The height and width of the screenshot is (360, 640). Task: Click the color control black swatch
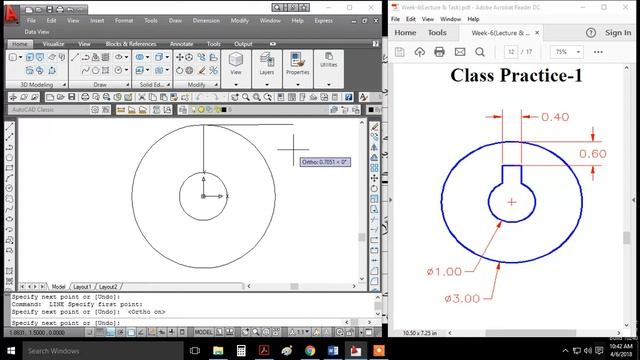pyautogui.click(x=371, y=109)
